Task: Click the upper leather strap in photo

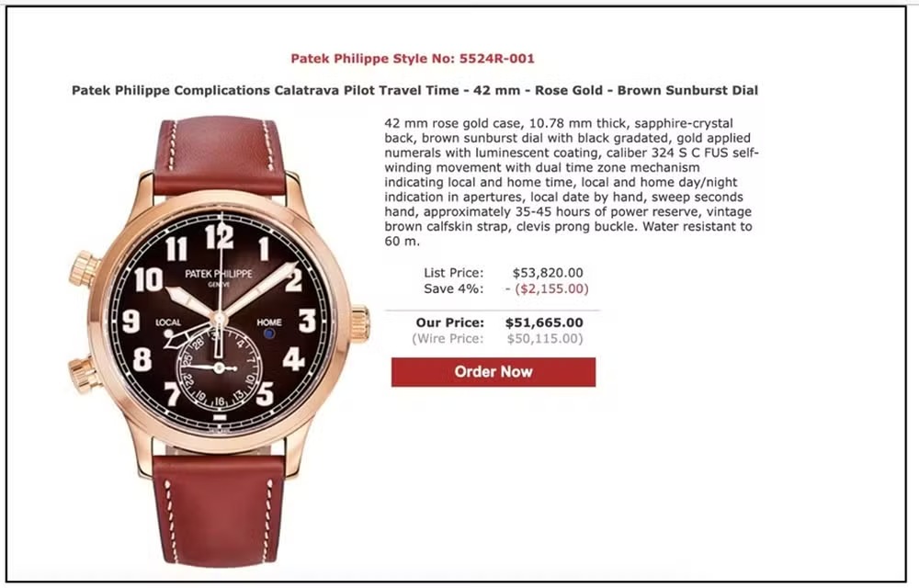Action: 219,156
